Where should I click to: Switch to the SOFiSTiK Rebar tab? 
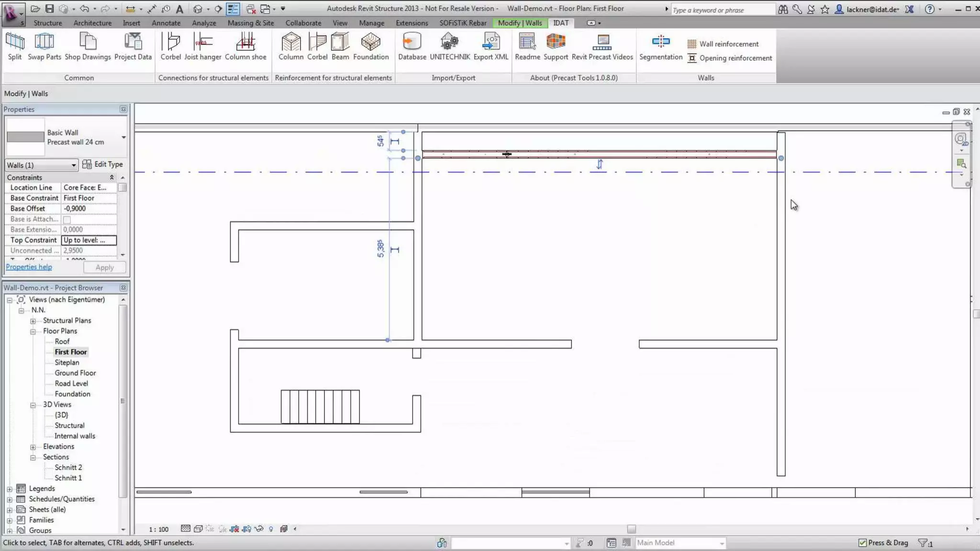462,23
